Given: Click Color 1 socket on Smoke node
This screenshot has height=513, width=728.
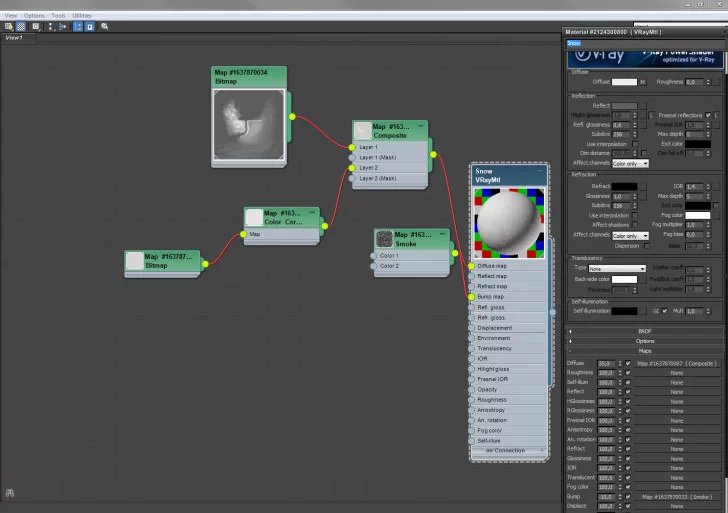Looking at the screenshot, I should pyautogui.click(x=374, y=255).
